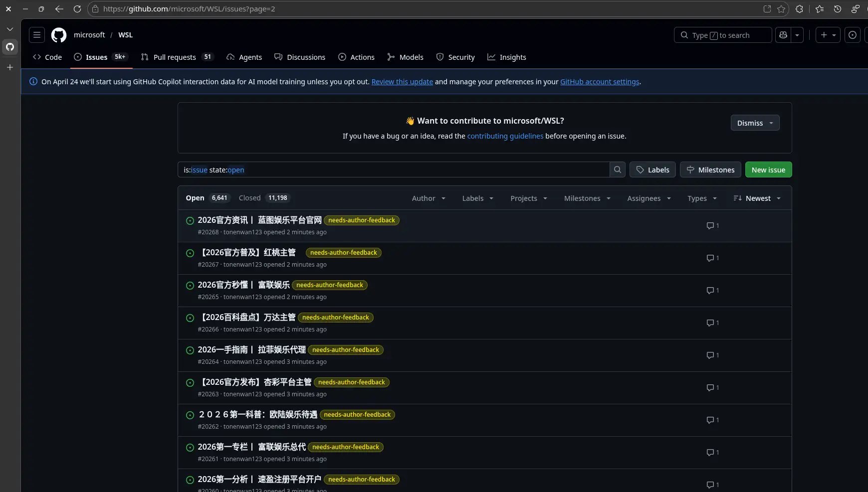
Task: Expand the Dismiss dropdown
Action: point(755,123)
